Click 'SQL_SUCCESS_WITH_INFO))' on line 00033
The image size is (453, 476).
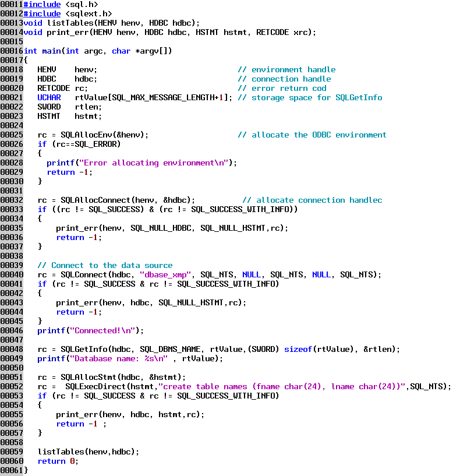(x=245, y=210)
